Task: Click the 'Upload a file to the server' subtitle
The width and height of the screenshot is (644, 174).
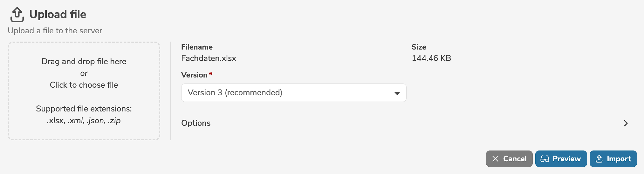Action: tap(55, 31)
